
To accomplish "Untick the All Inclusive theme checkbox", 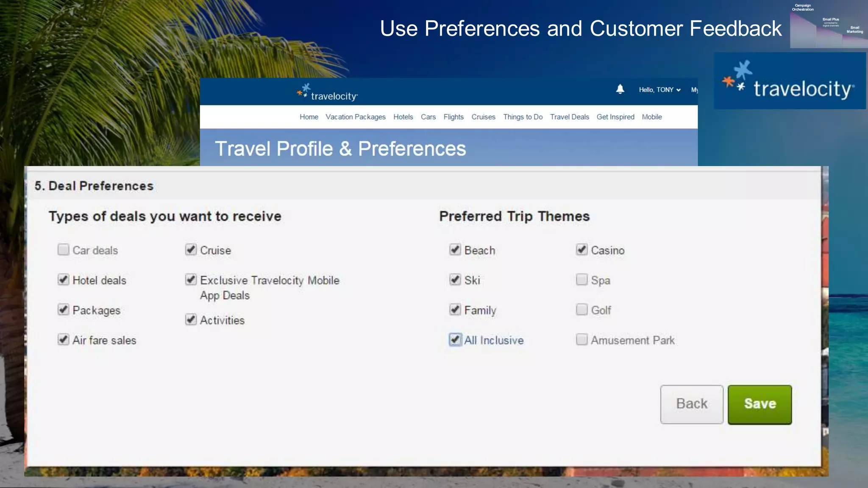I will click(x=455, y=340).
